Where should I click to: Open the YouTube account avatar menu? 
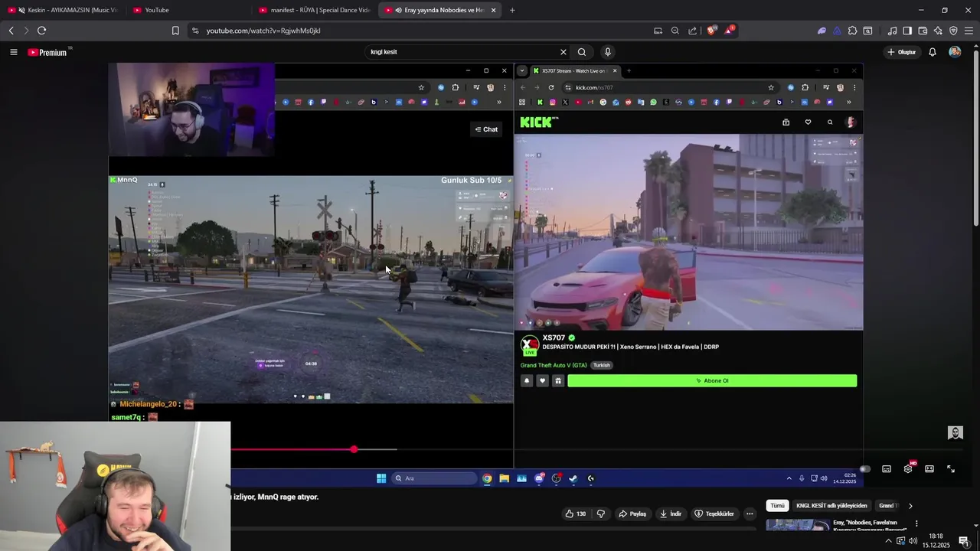pos(955,52)
